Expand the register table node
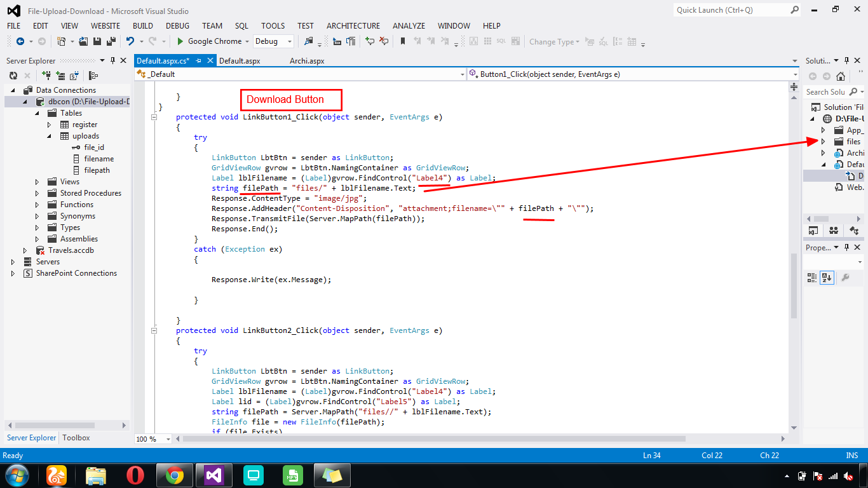Viewport: 868px width, 488px height. (50, 125)
